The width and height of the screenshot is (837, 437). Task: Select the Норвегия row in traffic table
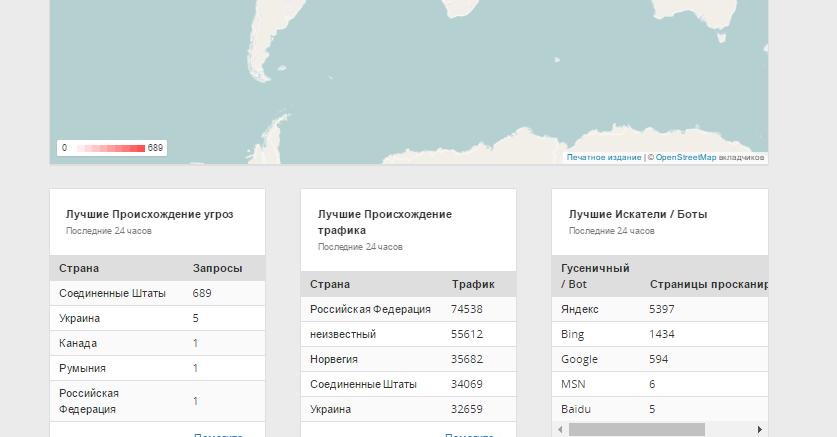tap(408, 359)
